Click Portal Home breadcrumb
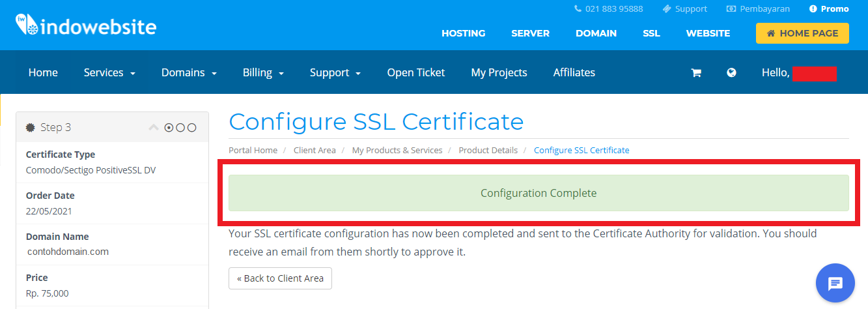868x309 pixels. coord(253,150)
